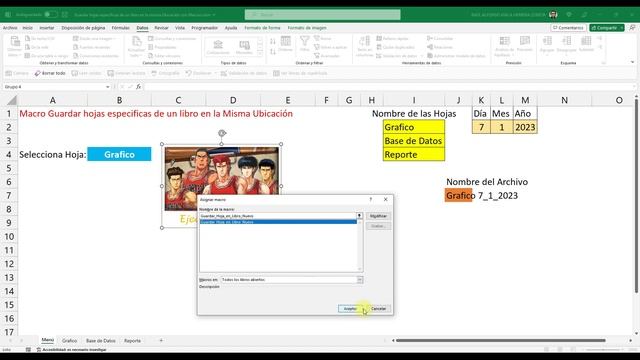Open the Programador ribbon tab
This screenshot has width=640, height=360.
click(x=204, y=28)
